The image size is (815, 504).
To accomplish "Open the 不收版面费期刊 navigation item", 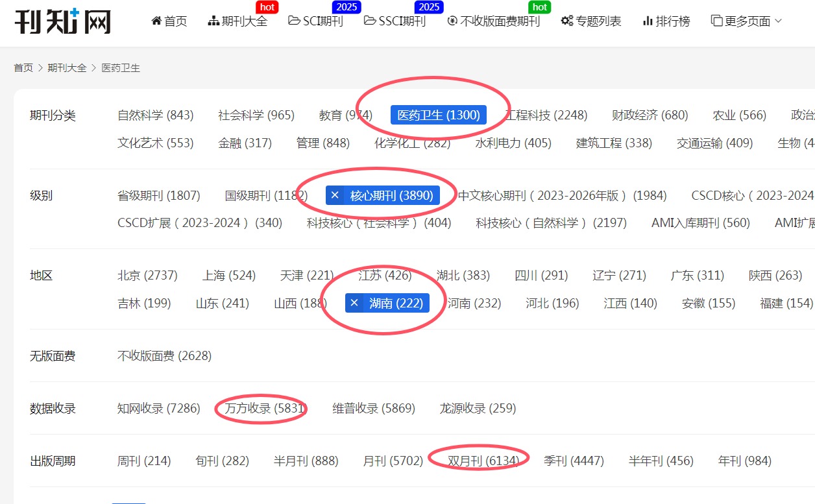I will (494, 21).
